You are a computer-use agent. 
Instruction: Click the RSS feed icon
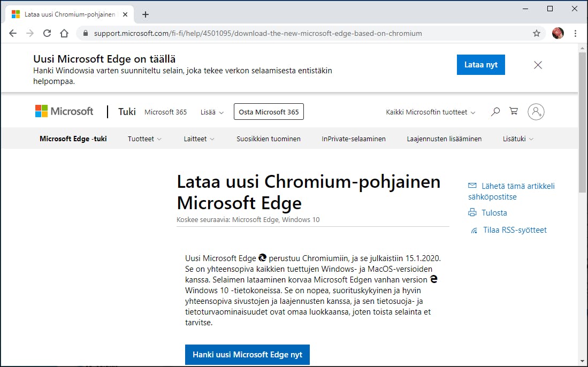[x=475, y=230]
